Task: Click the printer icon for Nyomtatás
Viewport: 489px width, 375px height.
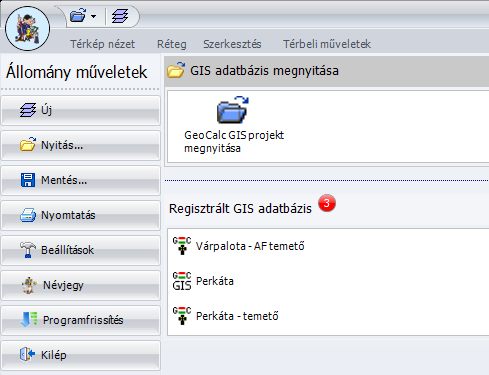Action: tap(28, 215)
